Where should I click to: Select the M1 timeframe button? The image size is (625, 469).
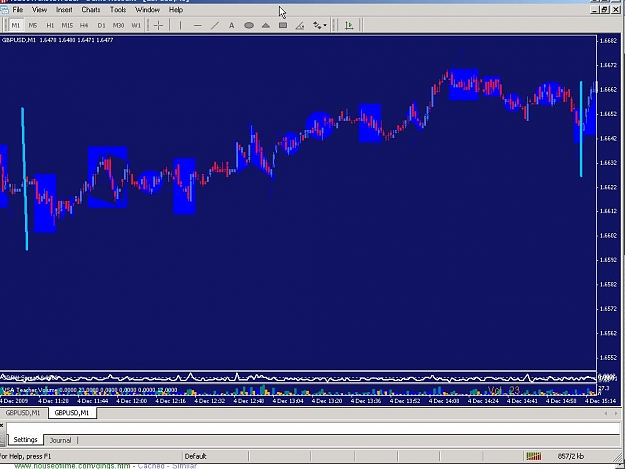[x=16, y=26]
